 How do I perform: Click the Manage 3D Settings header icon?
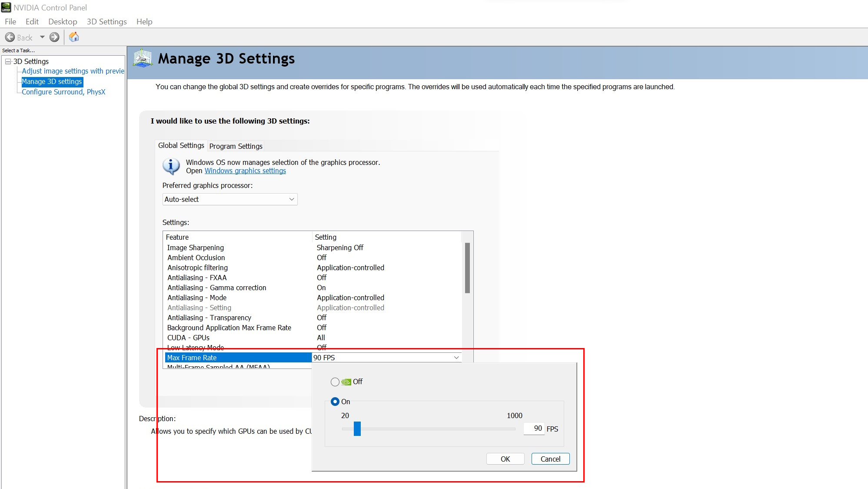coord(143,58)
